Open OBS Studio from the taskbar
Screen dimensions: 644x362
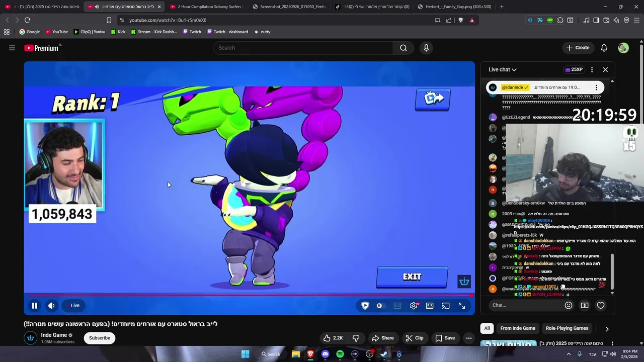(x=370, y=354)
